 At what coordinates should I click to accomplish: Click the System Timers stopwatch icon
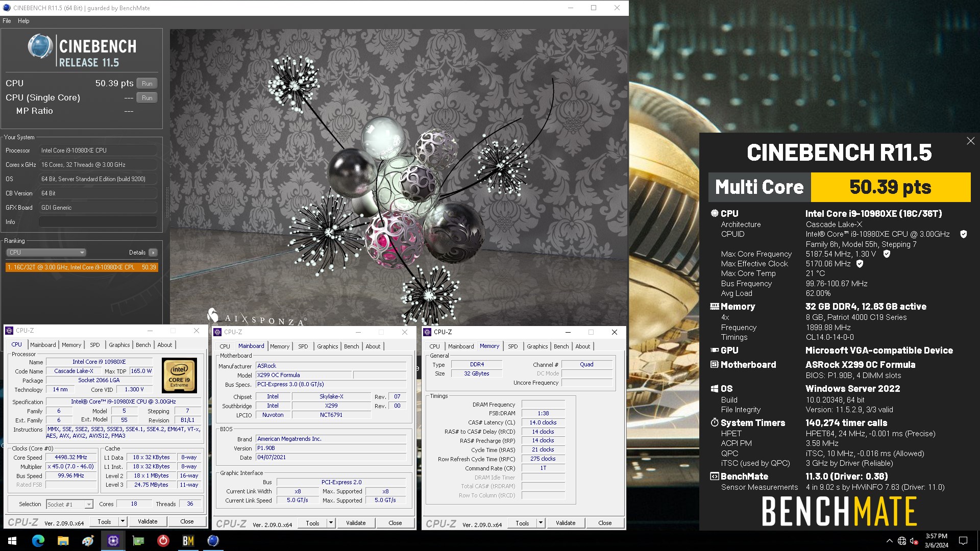point(715,423)
